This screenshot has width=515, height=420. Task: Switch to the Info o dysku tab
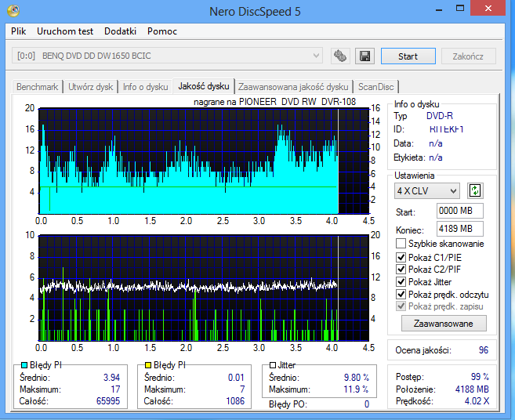click(146, 87)
